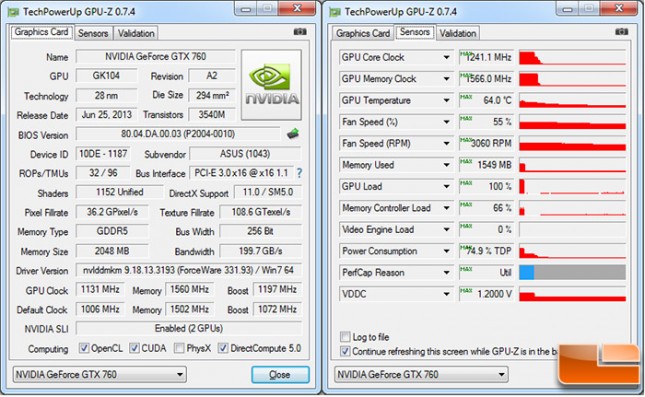The image size is (645, 397).
Task: Click the PerfCap Reason blue and gray bar
Action: click(x=572, y=273)
